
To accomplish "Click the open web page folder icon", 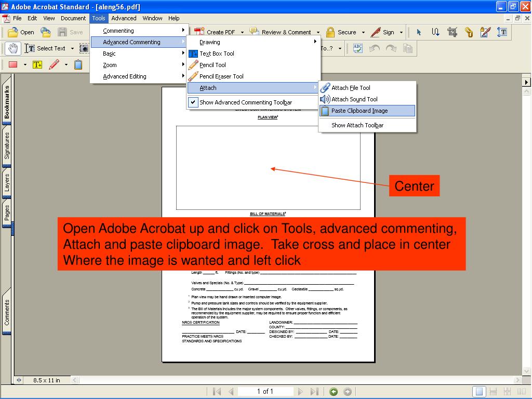I will [46, 32].
